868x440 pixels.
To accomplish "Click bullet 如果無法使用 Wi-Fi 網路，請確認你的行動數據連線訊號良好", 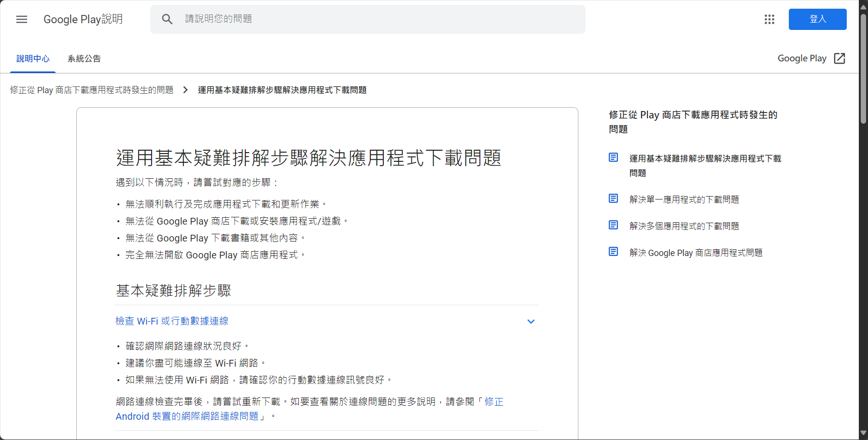I will pyautogui.click(x=259, y=380).
